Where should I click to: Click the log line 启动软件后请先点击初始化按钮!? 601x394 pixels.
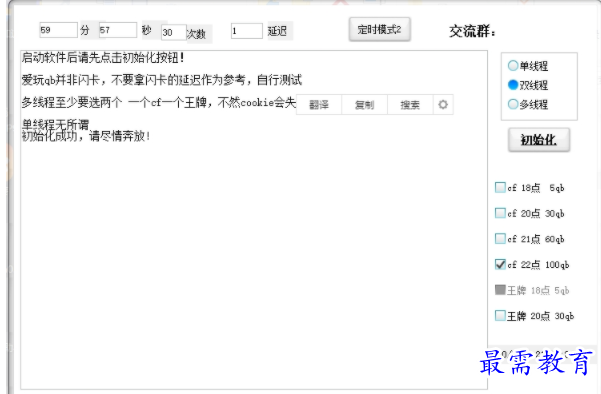[x=103, y=58]
